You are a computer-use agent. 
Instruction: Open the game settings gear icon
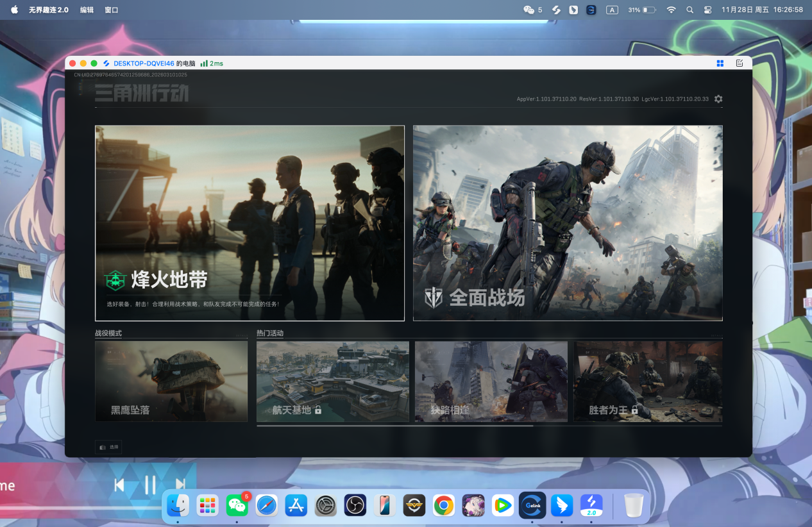pos(718,99)
